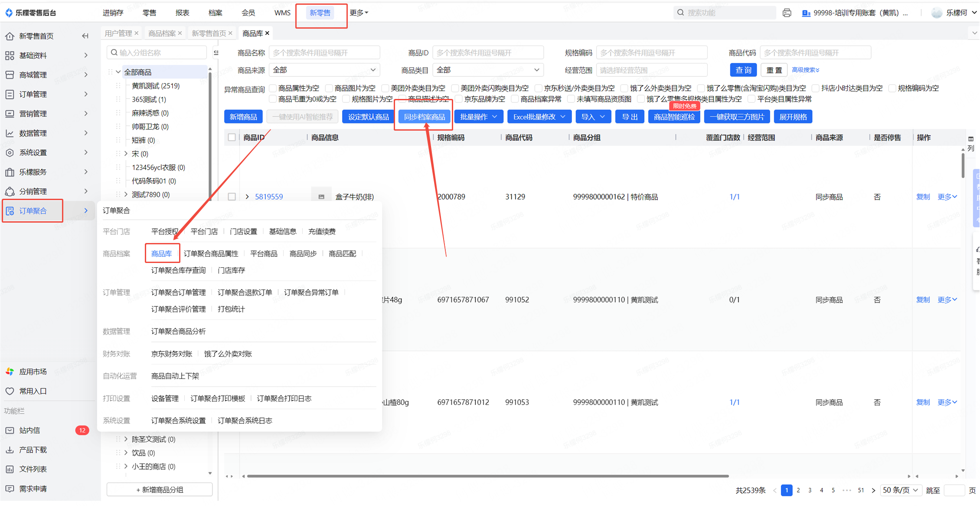Image resolution: width=980 pixels, height=506 pixels.
Task: Click the printer icon in top bar
Action: pyautogui.click(x=787, y=13)
